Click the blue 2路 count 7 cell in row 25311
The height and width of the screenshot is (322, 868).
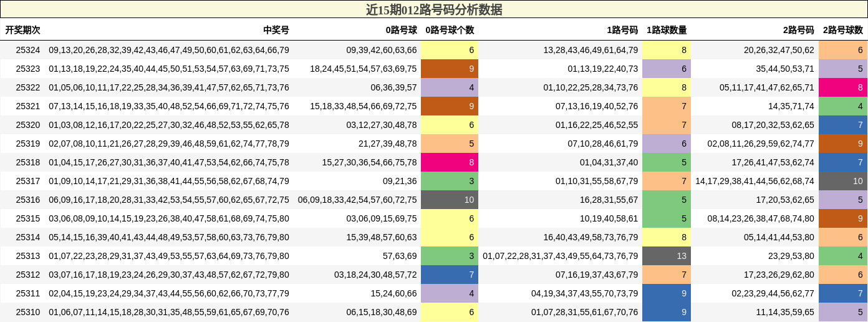(843, 293)
